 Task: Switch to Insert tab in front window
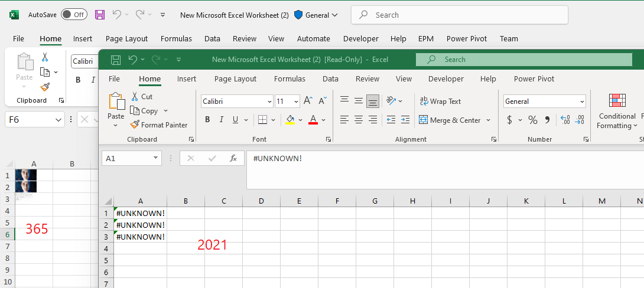point(187,78)
